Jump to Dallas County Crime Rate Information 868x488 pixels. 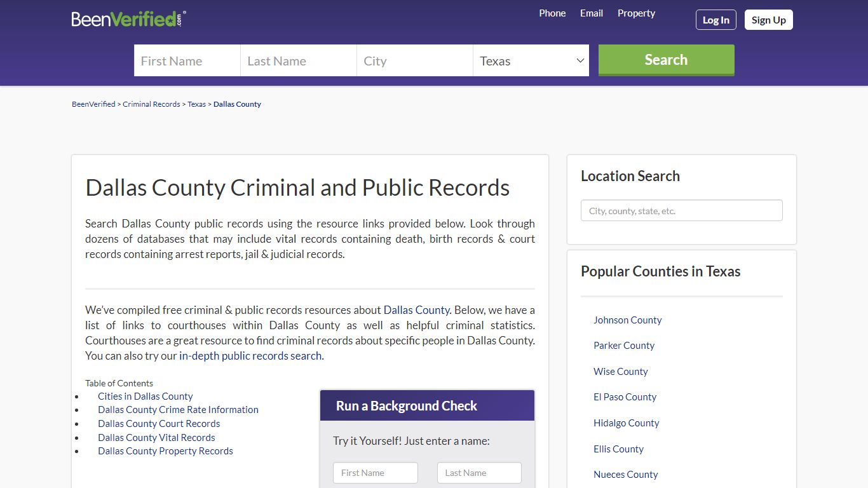(178, 410)
